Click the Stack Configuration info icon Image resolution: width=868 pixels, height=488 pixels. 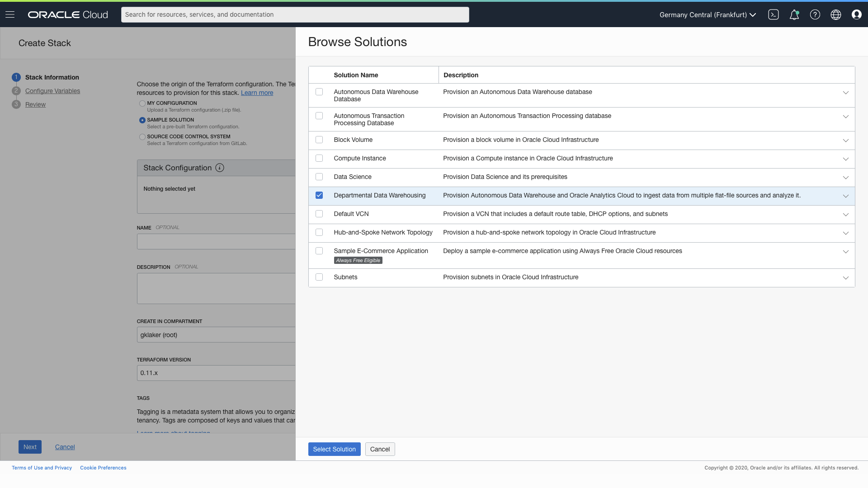click(x=220, y=168)
